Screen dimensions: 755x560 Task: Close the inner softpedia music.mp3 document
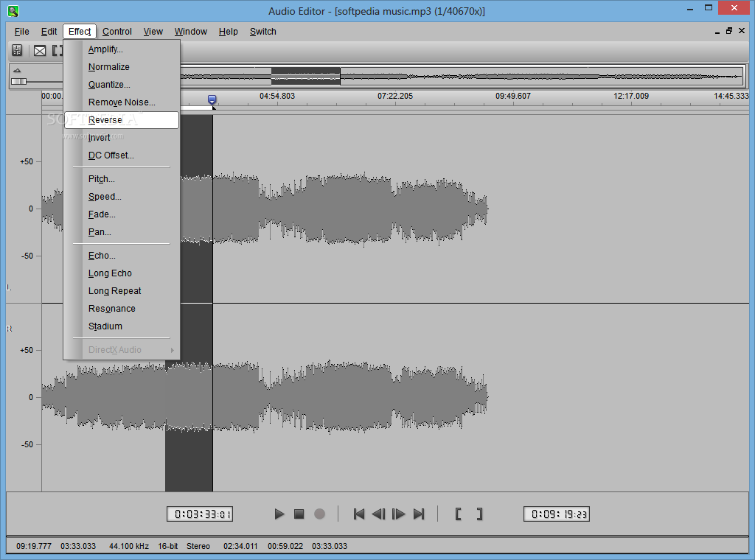[742, 31]
